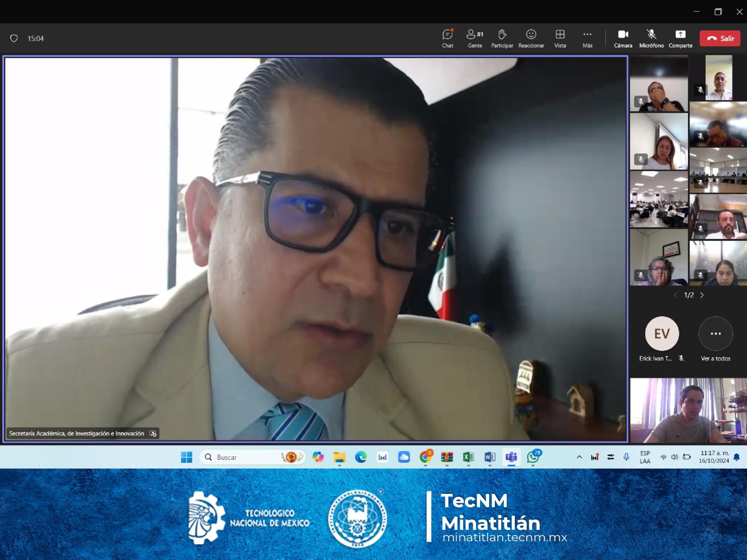Click the battery tray icon
The width and height of the screenshot is (747, 560).
(x=687, y=457)
